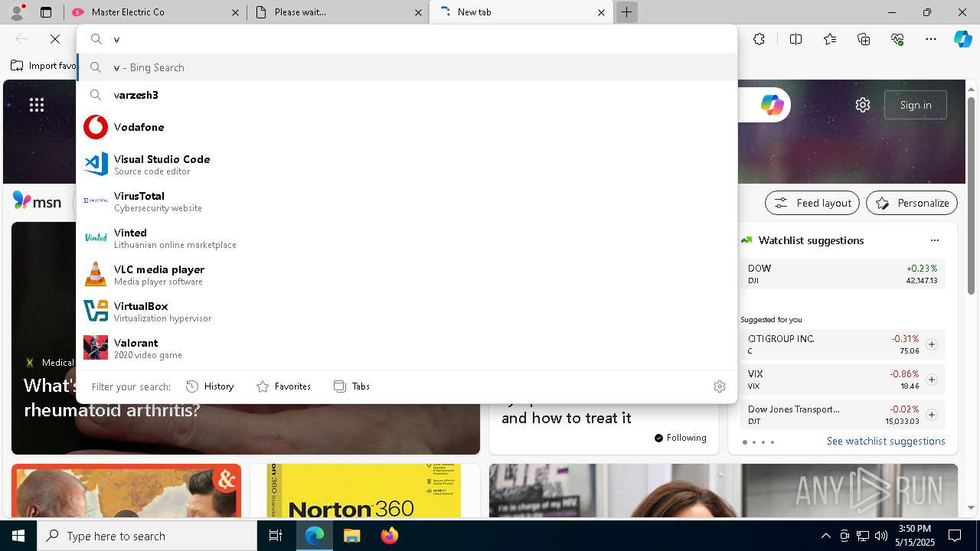Open Feed layout options
This screenshot has width=980, height=551.
[x=812, y=203]
